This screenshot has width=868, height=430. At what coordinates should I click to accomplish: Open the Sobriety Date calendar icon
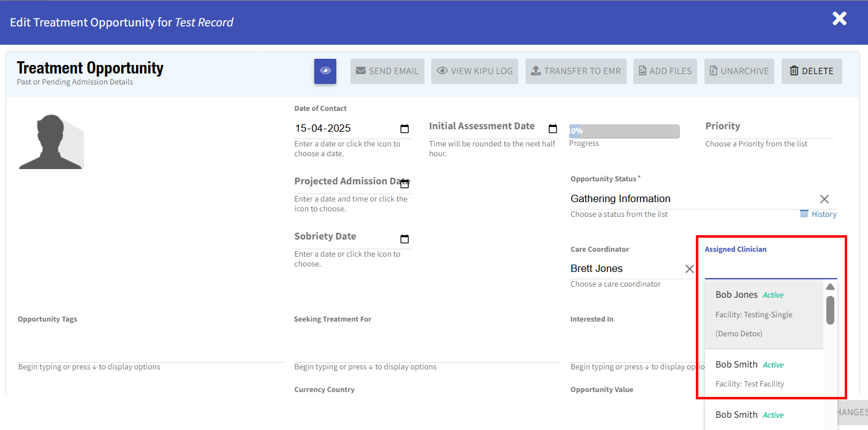click(404, 239)
